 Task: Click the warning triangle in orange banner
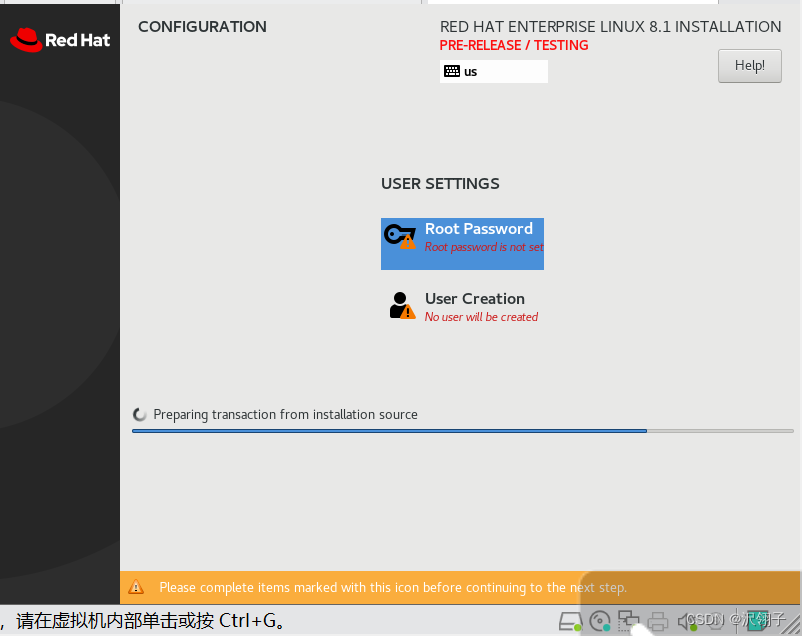pos(136,587)
